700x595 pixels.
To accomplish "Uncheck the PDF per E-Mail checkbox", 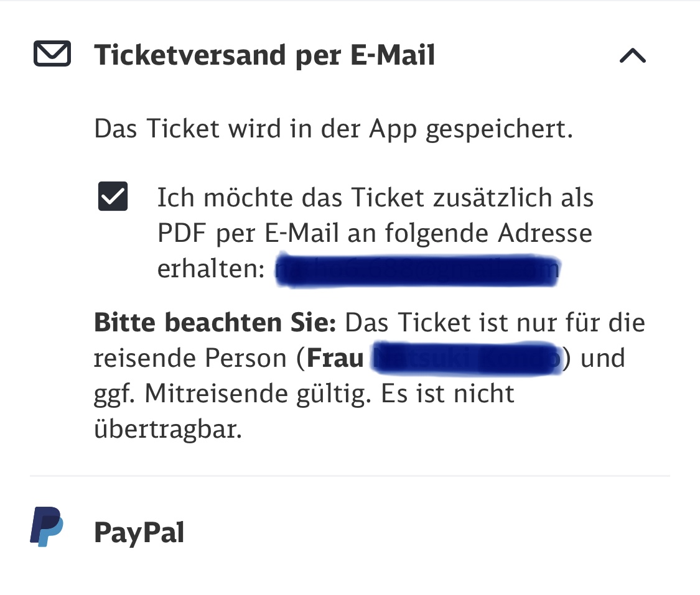I will click(113, 196).
